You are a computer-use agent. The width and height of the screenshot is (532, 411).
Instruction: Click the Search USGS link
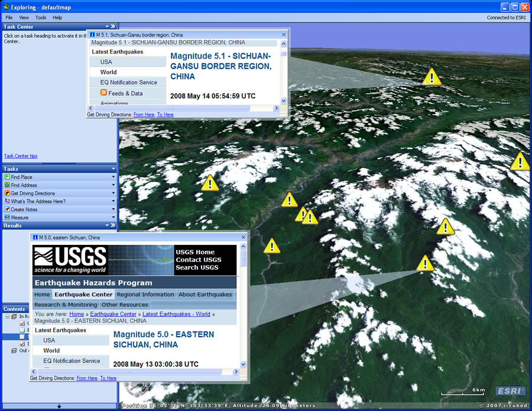click(197, 267)
